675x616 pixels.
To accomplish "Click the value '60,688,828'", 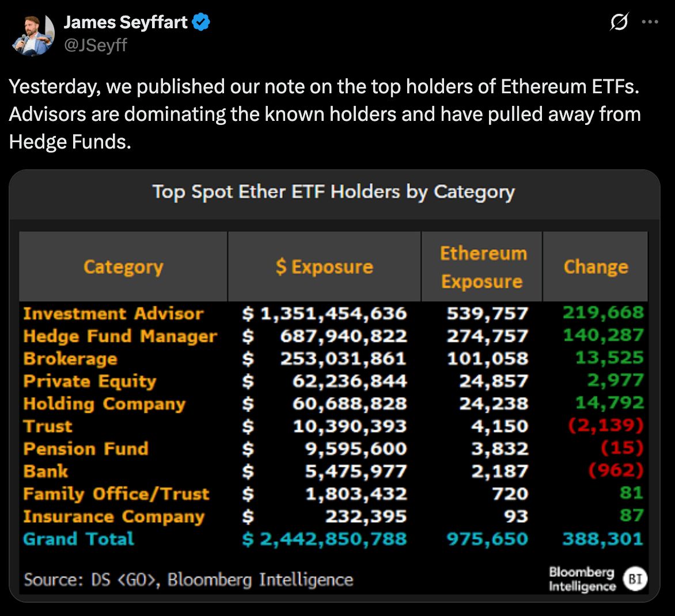I will point(350,404).
